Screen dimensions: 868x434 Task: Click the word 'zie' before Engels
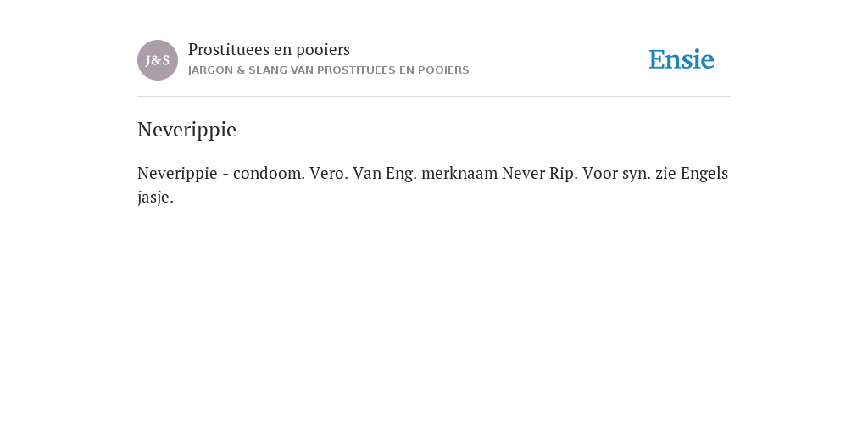[x=666, y=173]
